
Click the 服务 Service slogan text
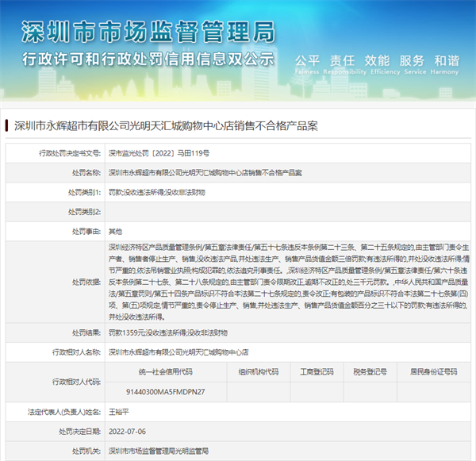tap(412, 64)
